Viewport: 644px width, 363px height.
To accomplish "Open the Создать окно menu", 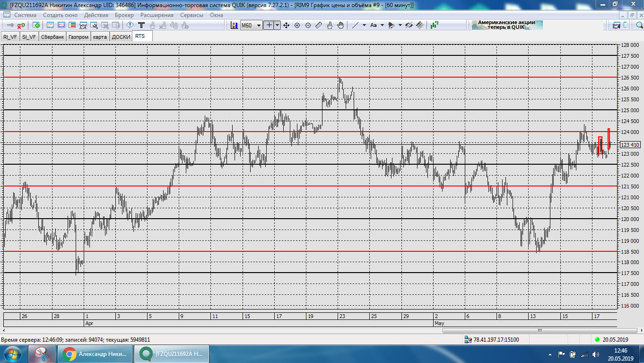I will click(60, 15).
